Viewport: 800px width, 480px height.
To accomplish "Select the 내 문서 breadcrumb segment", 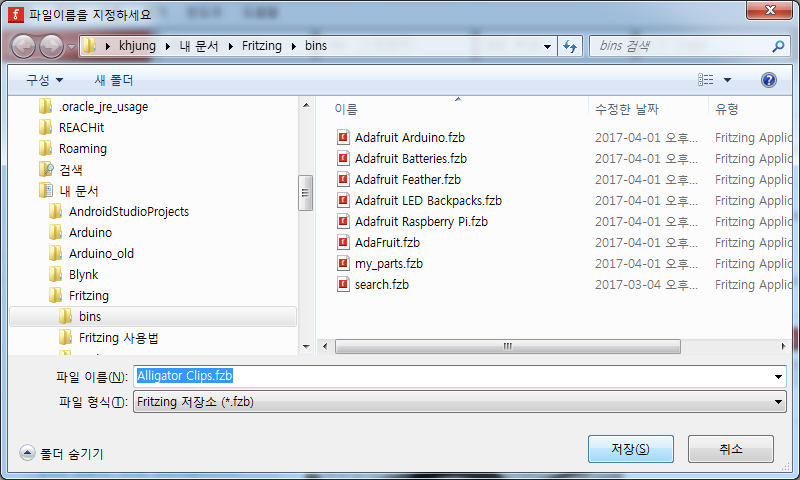I will [x=199, y=46].
